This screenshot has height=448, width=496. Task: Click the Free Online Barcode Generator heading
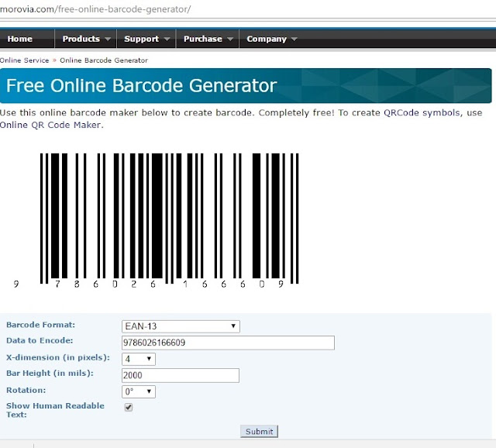point(141,86)
